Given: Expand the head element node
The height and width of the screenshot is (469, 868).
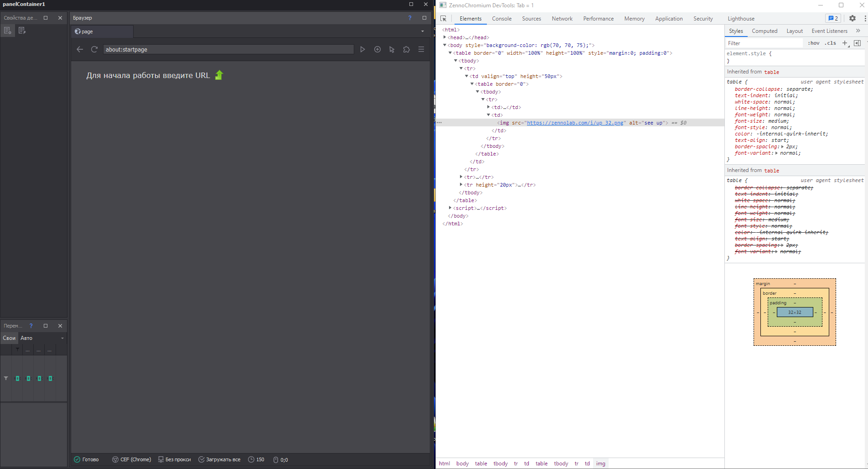Looking at the screenshot, I should point(444,37).
